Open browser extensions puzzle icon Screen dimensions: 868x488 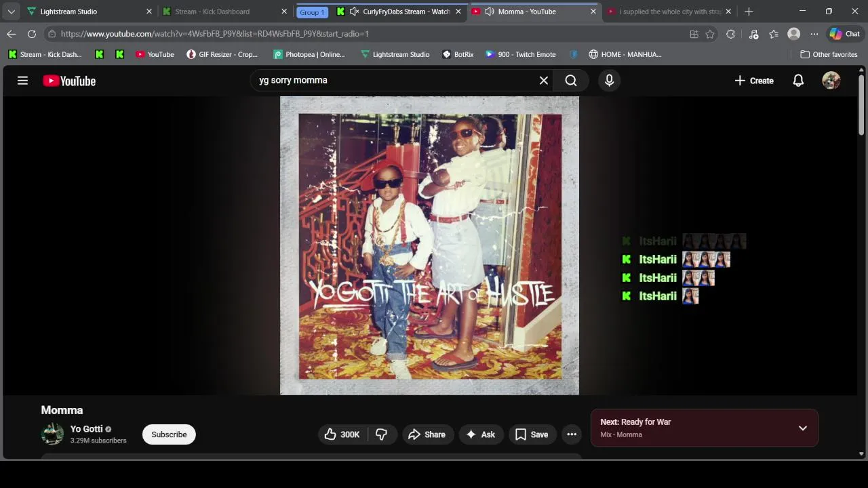(x=730, y=34)
